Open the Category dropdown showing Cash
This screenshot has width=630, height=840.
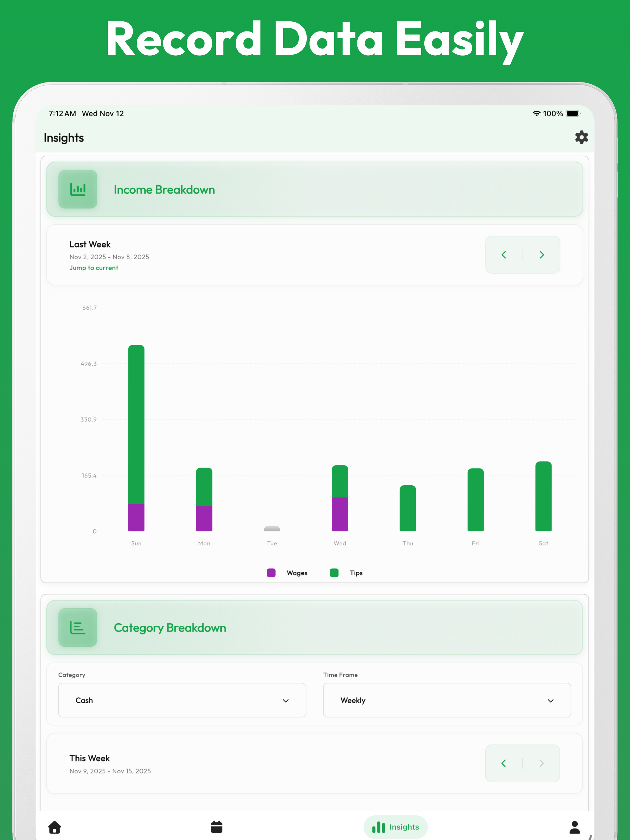182,700
